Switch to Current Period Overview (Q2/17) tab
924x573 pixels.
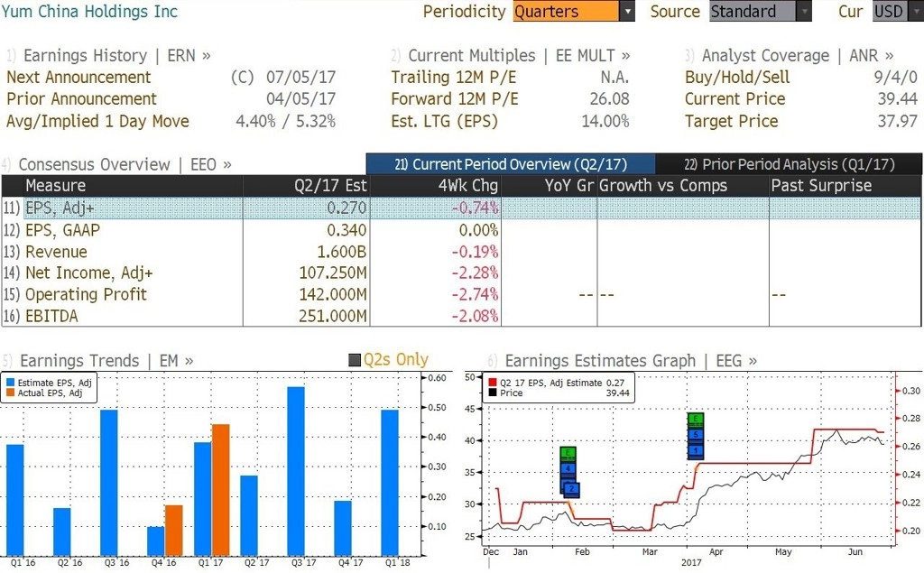pyautogui.click(x=511, y=164)
